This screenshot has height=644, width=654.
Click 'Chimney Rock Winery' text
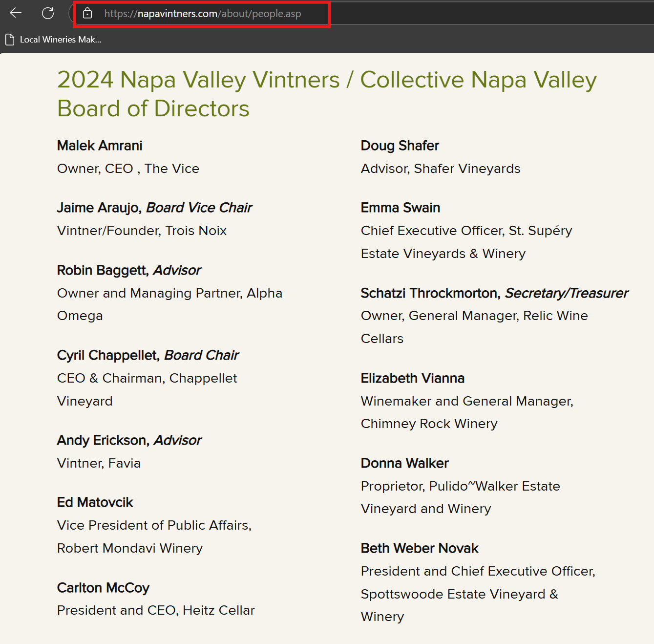429,424
